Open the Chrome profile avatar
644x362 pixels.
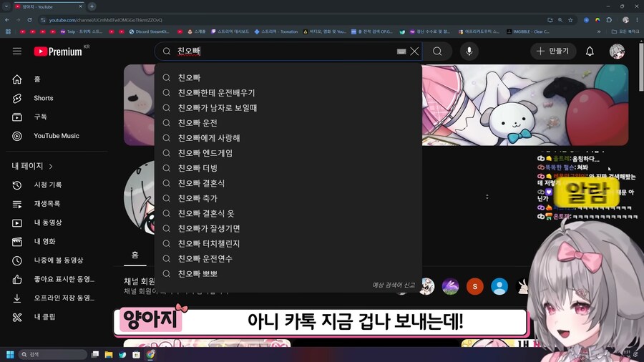tap(626, 20)
